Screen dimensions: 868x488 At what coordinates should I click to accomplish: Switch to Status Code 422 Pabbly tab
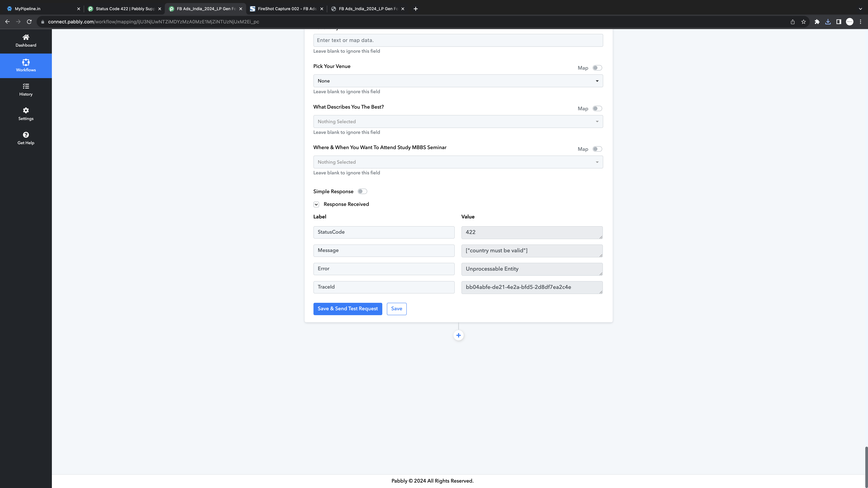(x=124, y=9)
